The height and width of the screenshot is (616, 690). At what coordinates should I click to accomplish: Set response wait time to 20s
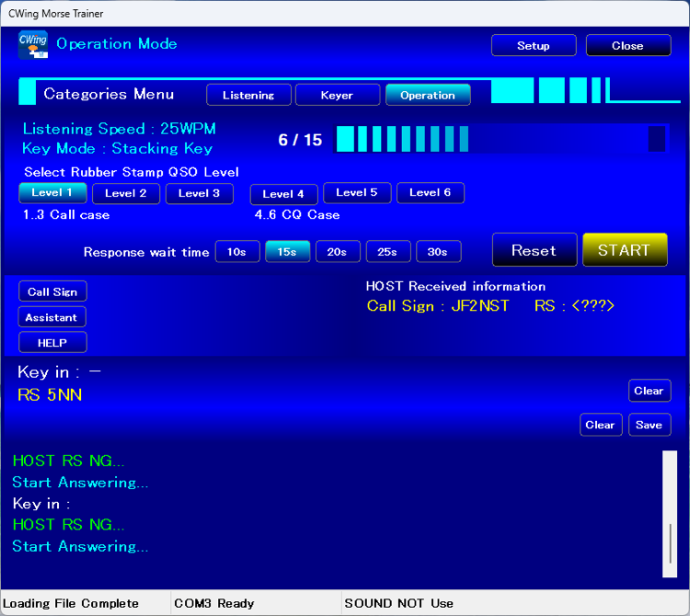[x=338, y=252]
